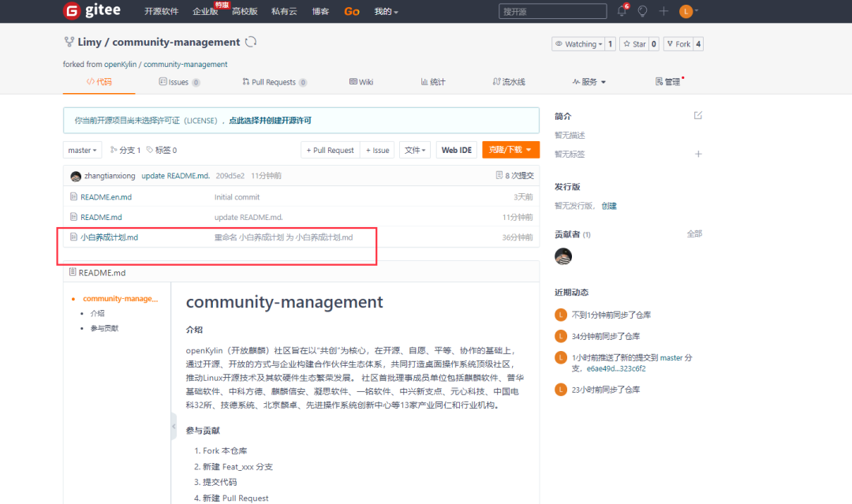Screen dimensions: 852x504
Task: Open the Star count 0
Action: (654, 44)
